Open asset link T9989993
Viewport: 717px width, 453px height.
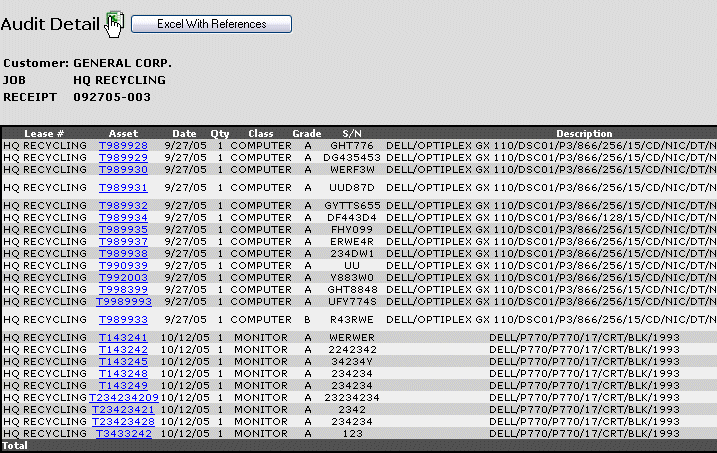123,302
